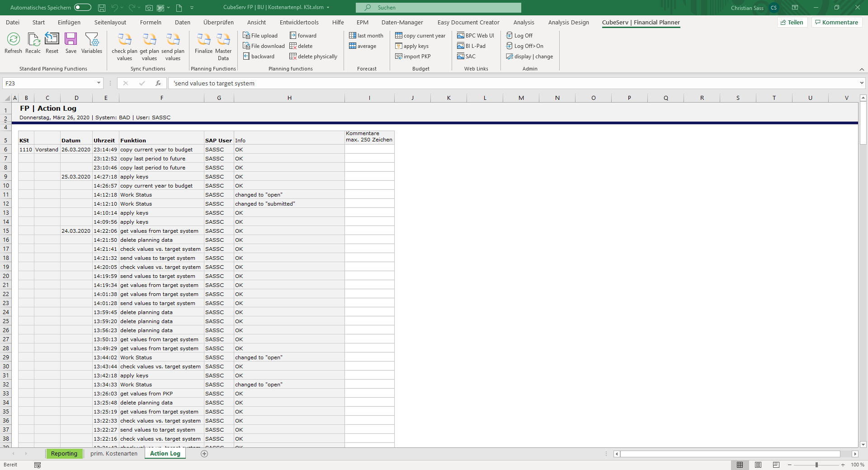The height and width of the screenshot is (470, 868).
Task: Click forward planning function
Action: (303, 35)
